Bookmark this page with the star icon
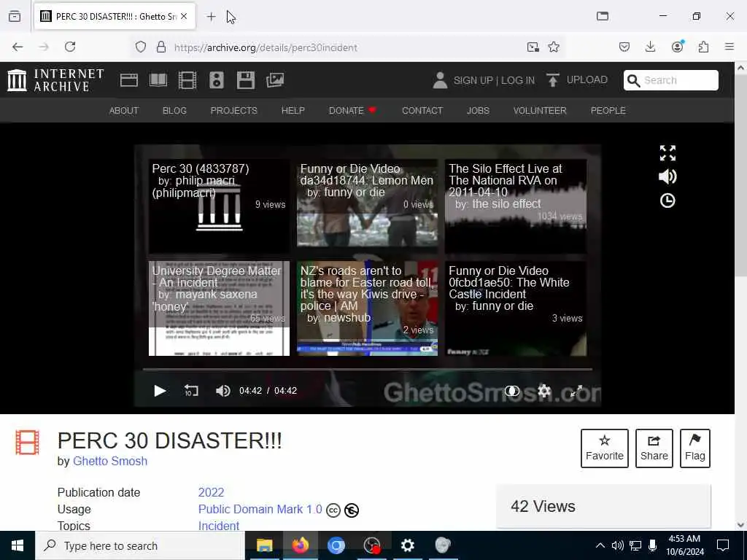Screen dimensions: 747x560 point(554,47)
